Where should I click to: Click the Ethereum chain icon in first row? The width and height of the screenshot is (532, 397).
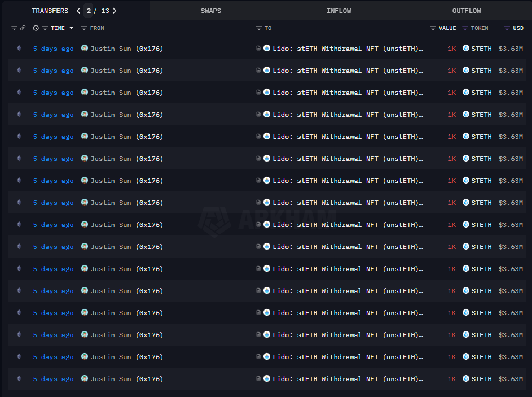pos(19,49)
